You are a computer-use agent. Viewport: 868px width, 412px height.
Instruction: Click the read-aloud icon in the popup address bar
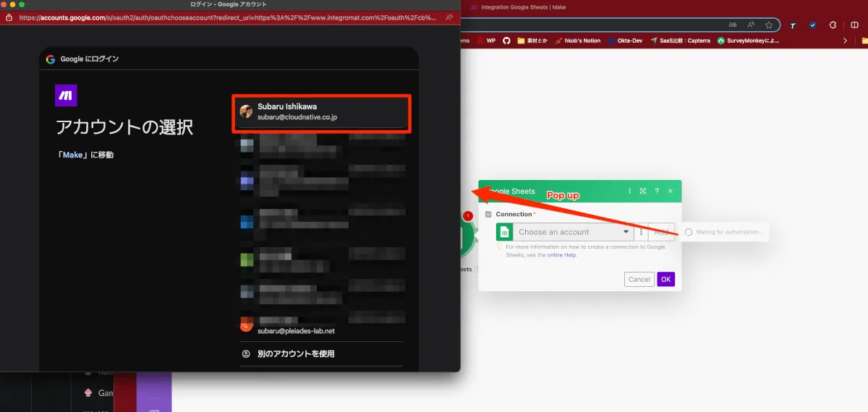coord(449,17)
